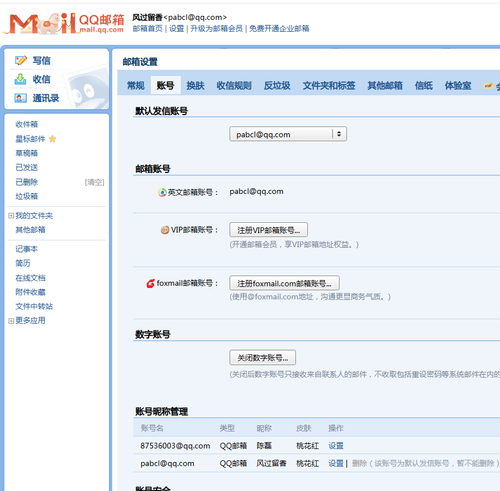Open the 垃圾箱 folder
This screenshot has height=491, width=500.
click(27, 196)
